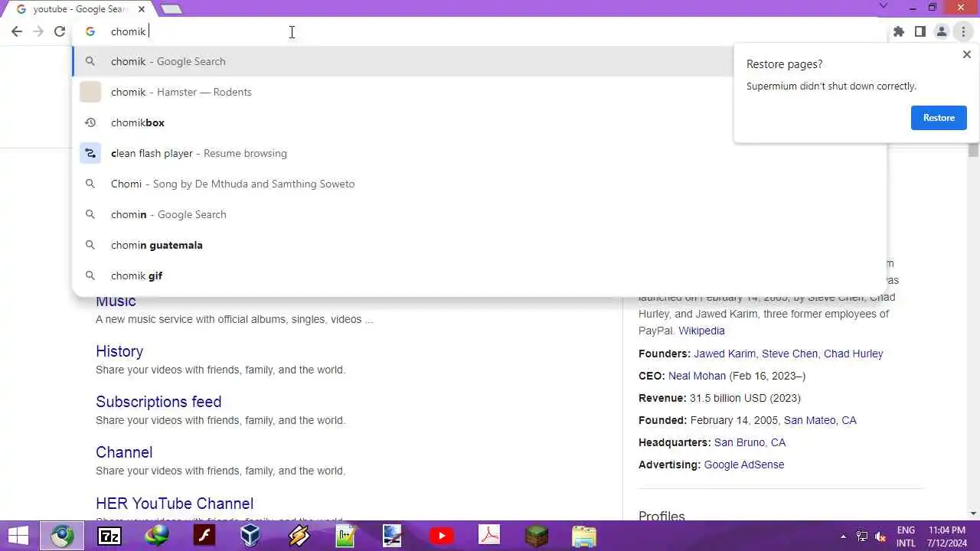Click the Google icon in address bar
980x551 pixels.
coord(90,31)
